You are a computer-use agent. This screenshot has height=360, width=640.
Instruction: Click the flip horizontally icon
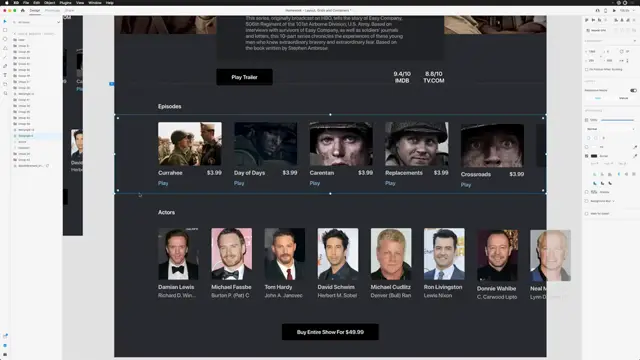pos(621,60)
